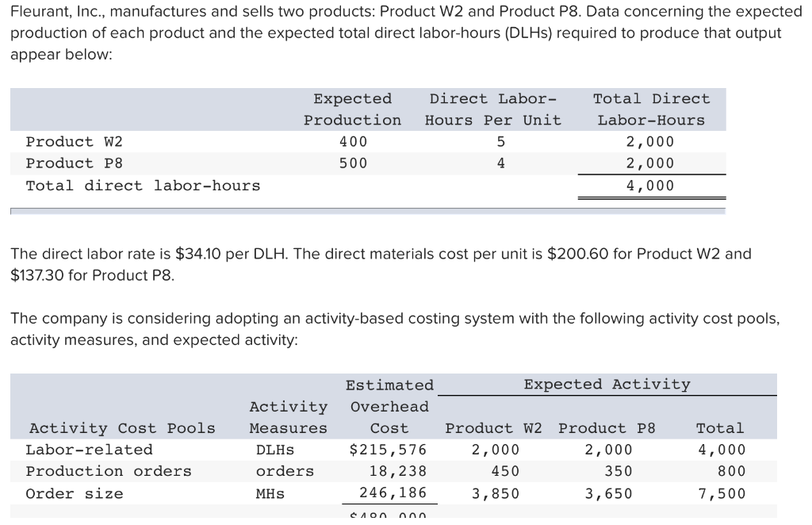Click the $137.30 materials cost text
Screen dimensions: 812x525
pos(36,275)
